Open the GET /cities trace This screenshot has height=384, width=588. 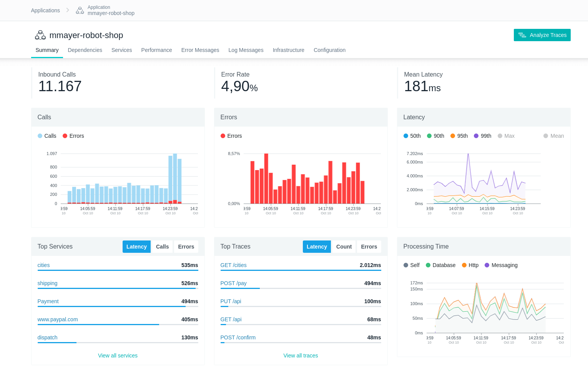point(233,265)
